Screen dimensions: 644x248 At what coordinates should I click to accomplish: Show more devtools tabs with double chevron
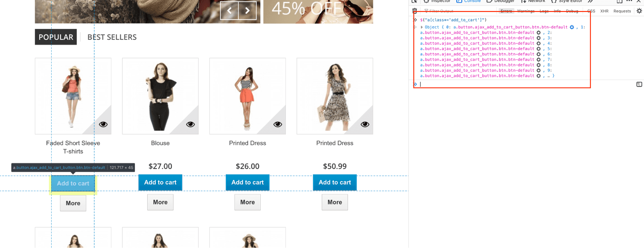click(590, 1)
